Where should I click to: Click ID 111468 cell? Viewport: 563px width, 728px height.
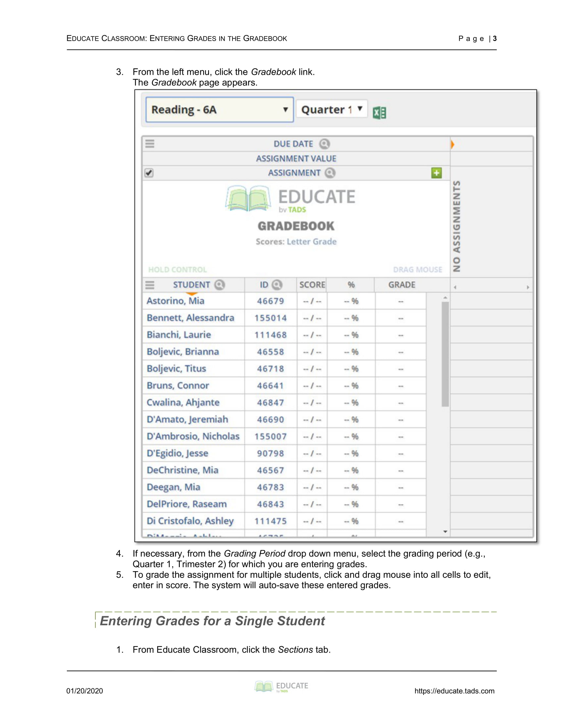coord(271,335)
